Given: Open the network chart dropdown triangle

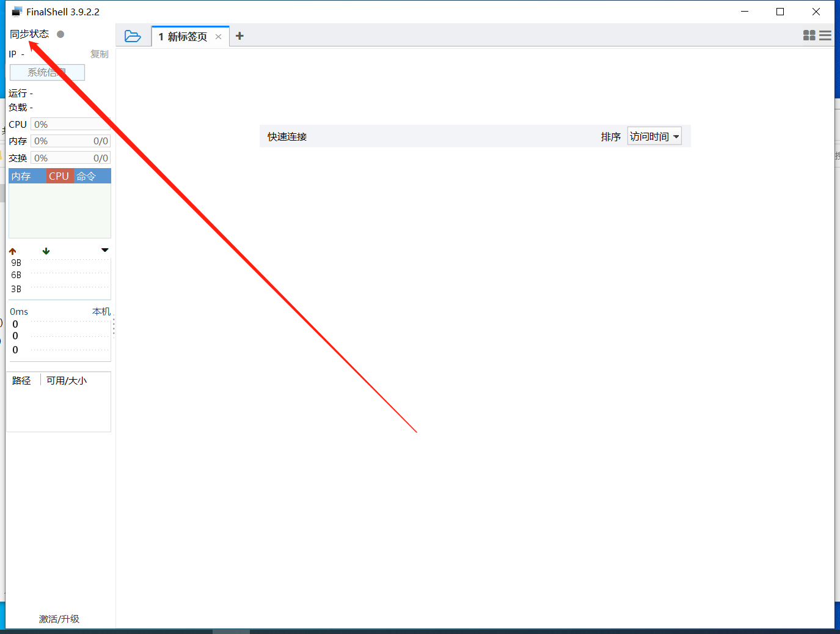Looking at the screenshot, I should pyautogui.click(x=104, y=250).
